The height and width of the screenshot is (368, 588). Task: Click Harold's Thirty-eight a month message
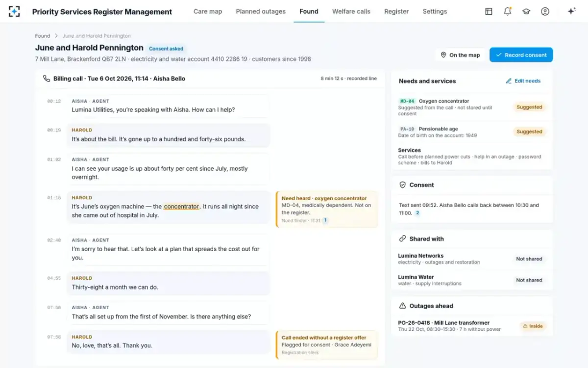(x=168, y=283)
